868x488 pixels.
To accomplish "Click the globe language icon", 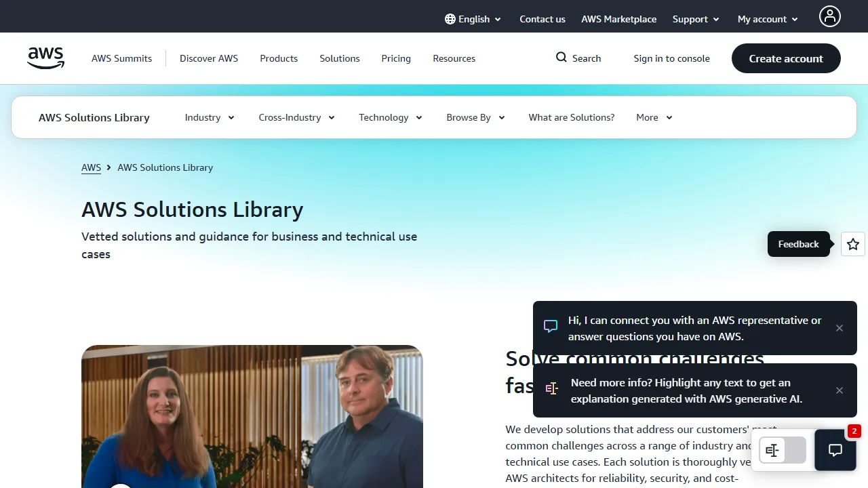I will (x=450, y=19).
